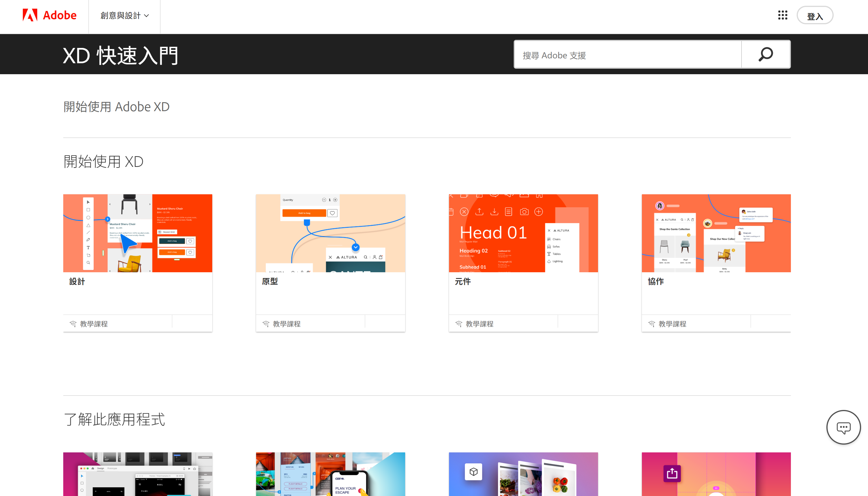Click the search magnifier button
Viewport: 868px width, 496px height.
pos(765,55)
